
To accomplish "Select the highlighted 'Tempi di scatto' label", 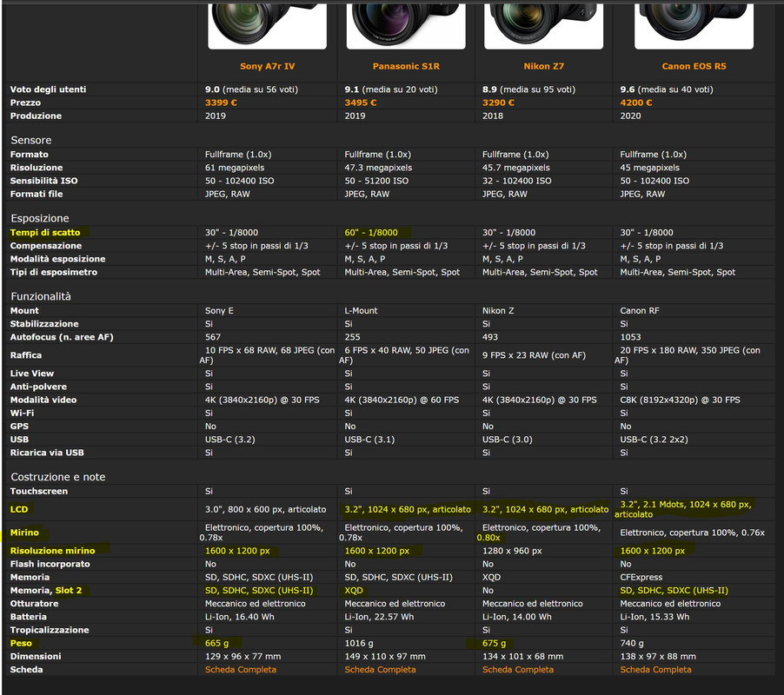I will (45, 232).
